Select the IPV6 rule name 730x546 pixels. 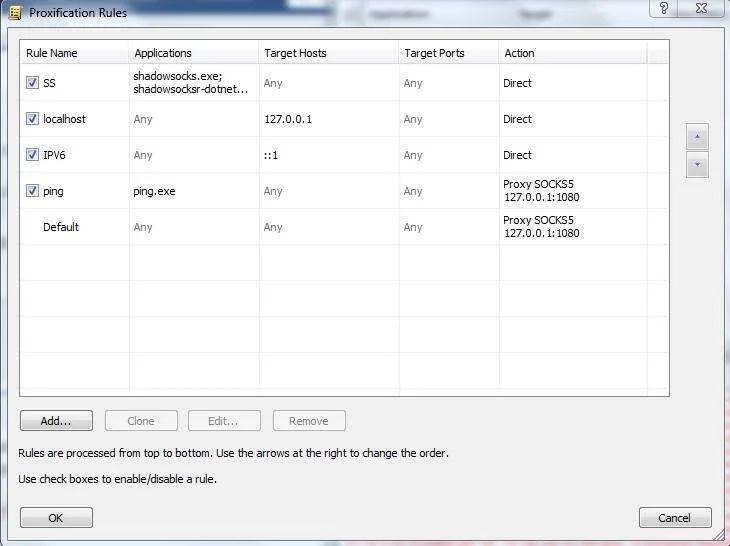pos(54,155)
